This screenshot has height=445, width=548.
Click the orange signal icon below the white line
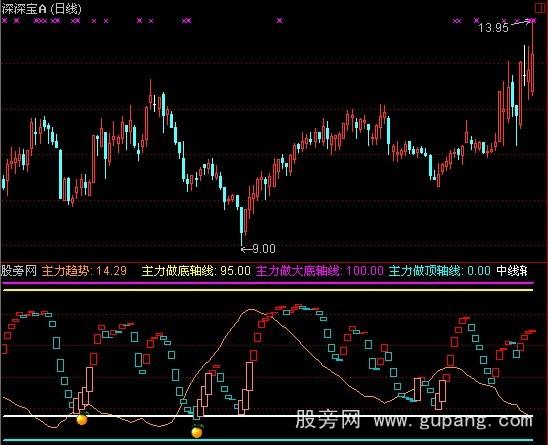point(197,432)
